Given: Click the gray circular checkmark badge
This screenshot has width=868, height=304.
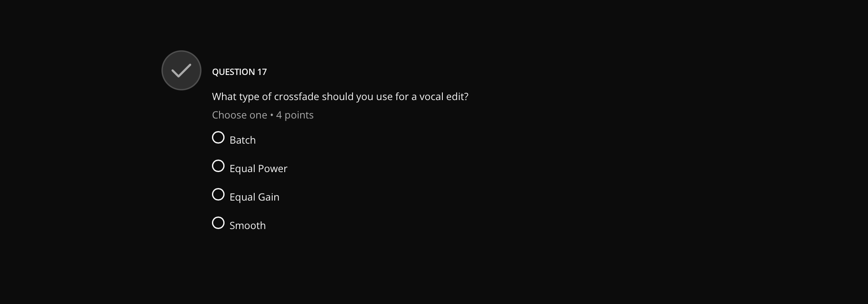Looking at the screenshot, I should pyautogui.click(x=181, y=70).
